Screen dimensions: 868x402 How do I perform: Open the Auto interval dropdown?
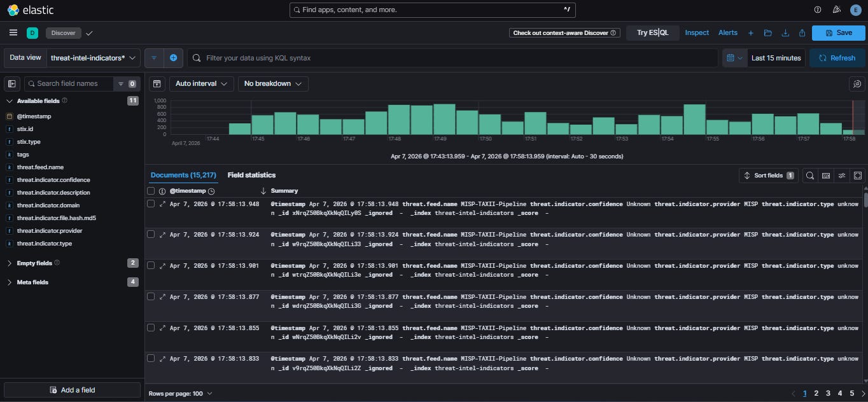point(202,83)
